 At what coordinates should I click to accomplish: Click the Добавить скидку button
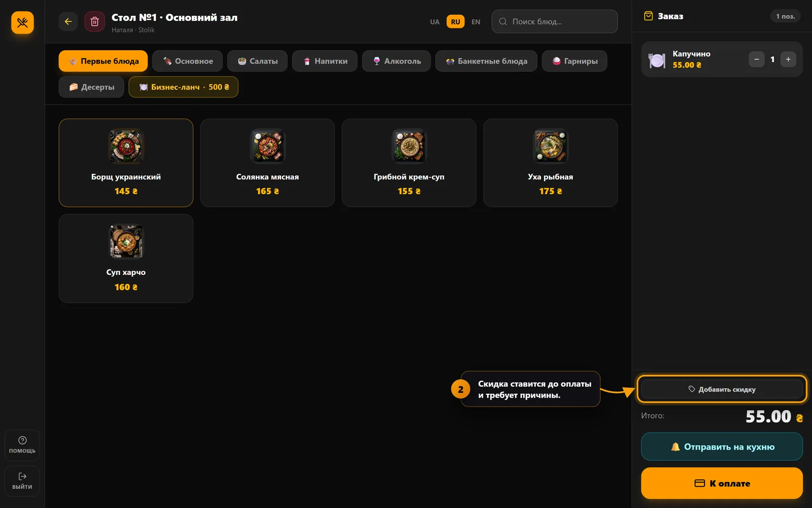click(x=722, y=389)
